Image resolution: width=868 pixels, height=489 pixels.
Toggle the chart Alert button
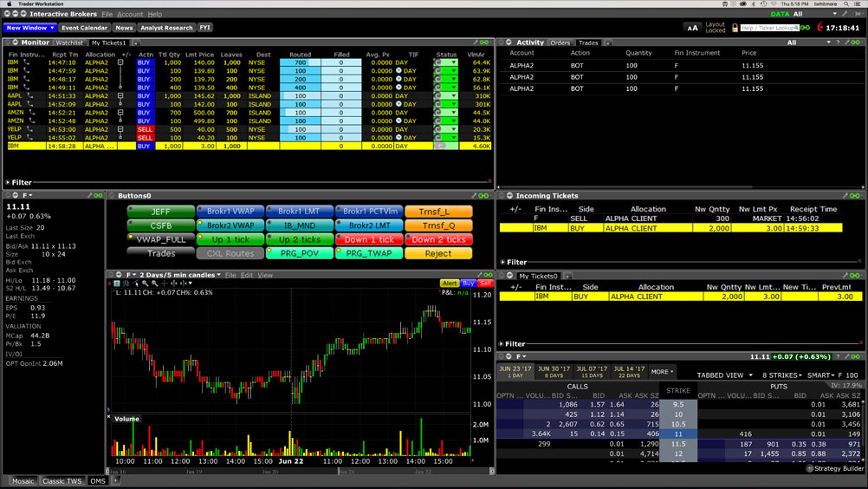(x=450, y=284)
